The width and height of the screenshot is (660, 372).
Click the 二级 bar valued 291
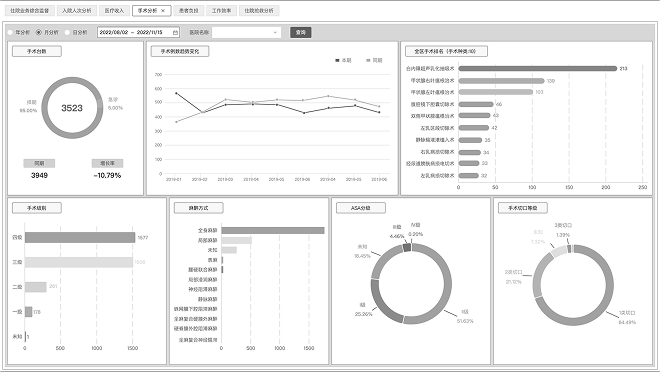[35, 287]
